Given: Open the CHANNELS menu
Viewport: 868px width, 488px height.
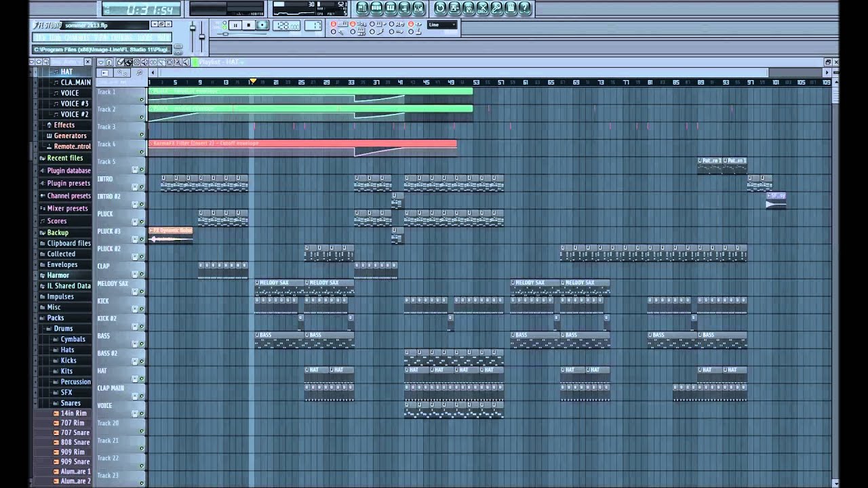Looking at the screenshot, I should [77, 37].
